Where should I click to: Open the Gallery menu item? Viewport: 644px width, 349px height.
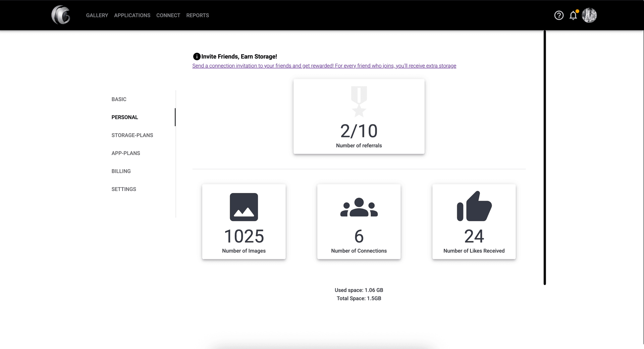(x=97, y=15)
